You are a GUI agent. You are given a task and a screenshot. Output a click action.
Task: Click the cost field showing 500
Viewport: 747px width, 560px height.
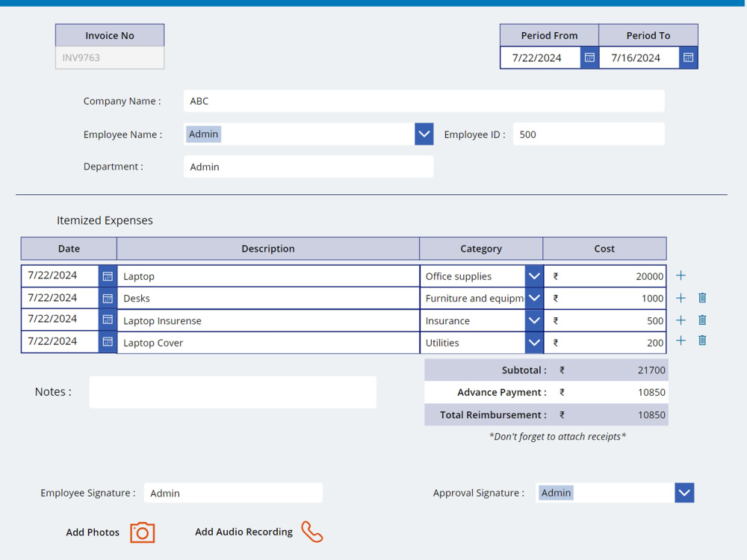605,320
